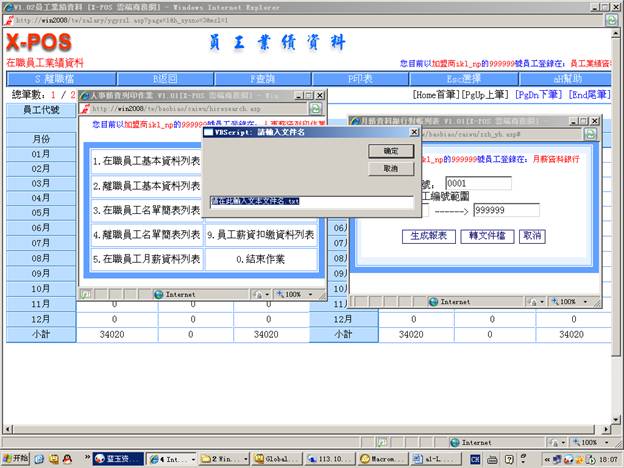Click the 确定 button in VBScript dialog
624x468 pixels.
[390, 150]
